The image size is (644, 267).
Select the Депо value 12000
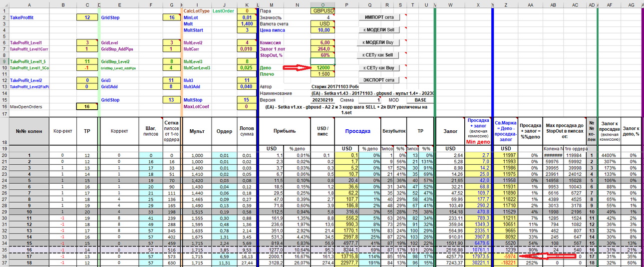[x=322, y=67]
